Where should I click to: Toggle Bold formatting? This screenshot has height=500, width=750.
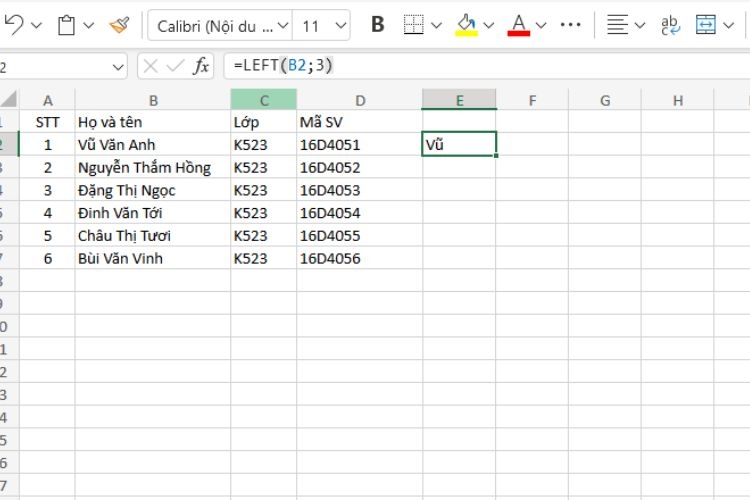pos(377,24)
